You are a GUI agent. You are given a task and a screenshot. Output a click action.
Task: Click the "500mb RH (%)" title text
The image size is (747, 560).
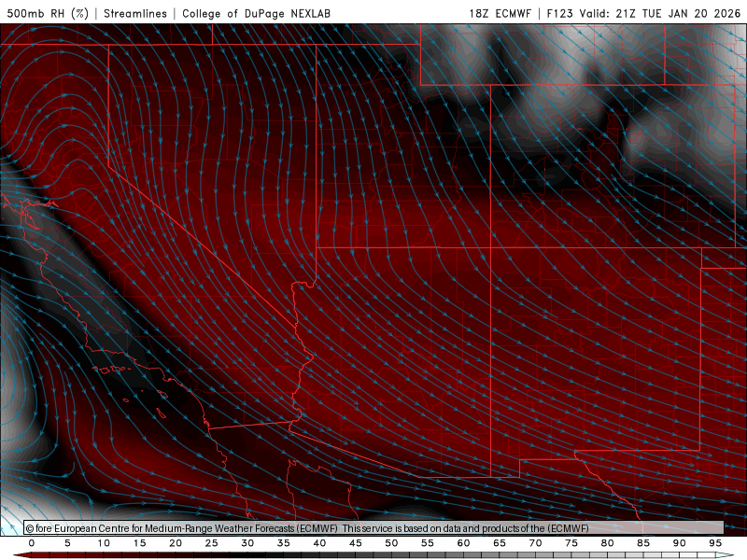click(x=48, y=13)
